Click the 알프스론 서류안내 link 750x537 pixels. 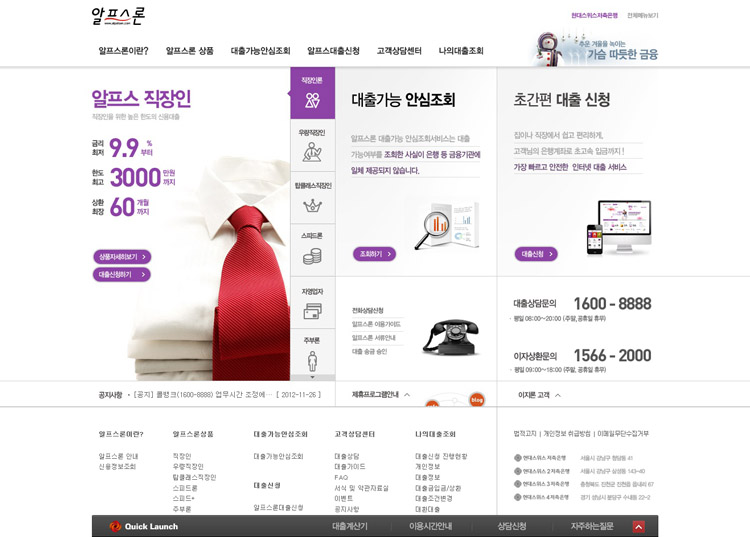[374, 338]
